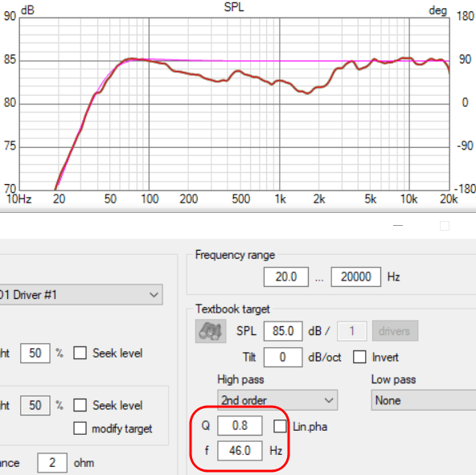Screen dimensions: 476x475
Task: Click the first 50 percent weight field
Action: tap(35, 354)
